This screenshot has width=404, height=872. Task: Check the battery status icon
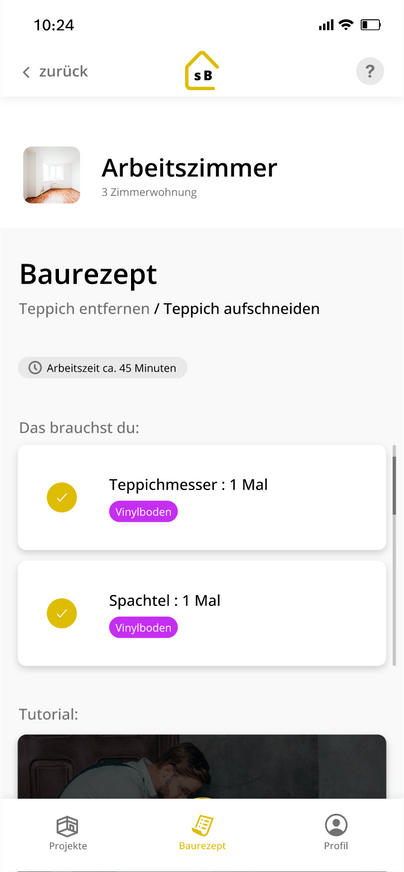(371, 24)
